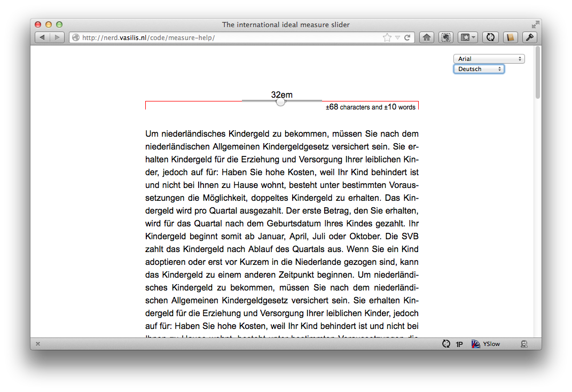Click the ±68 characters and ±10 words text
The width and height of the screenshot is (572, 392).
pos(371,107)
